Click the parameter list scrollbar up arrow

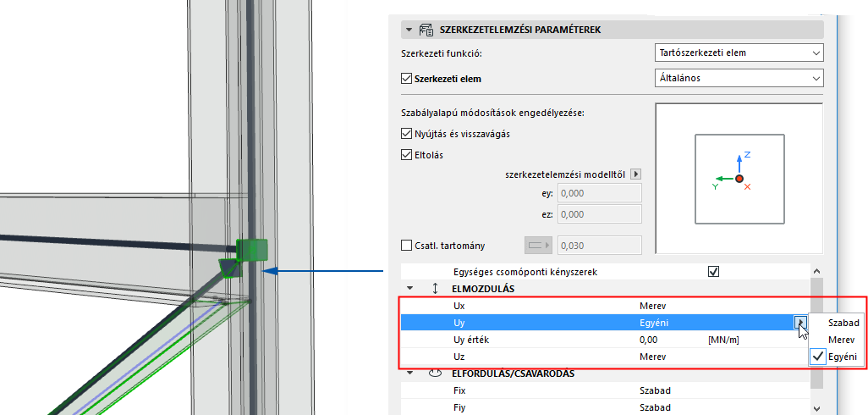[x=816, y=272]
